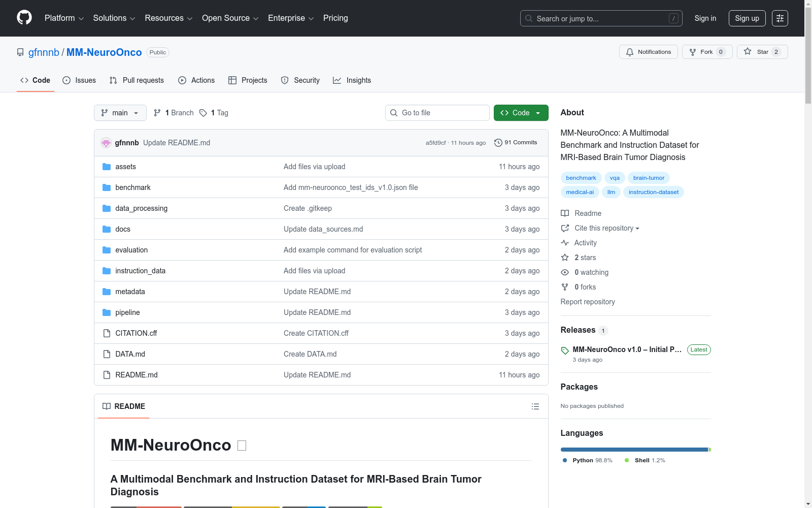Click the README.md file icon
The width and height of the screenshot is (812, 508).
[x=107, y=375]
